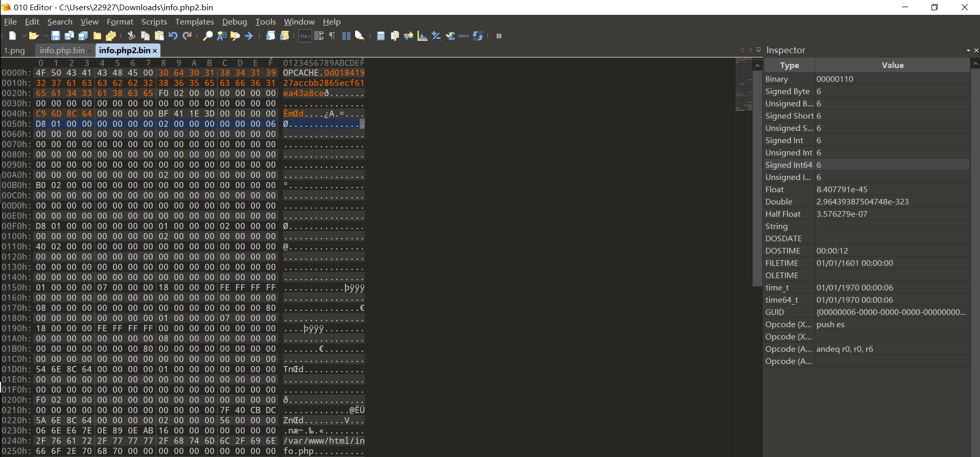Click address row 0050h

click(16, 124)
